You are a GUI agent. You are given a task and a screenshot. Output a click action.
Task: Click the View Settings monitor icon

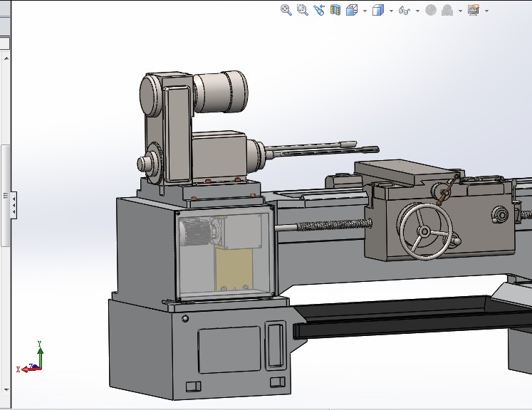(474, 10)
